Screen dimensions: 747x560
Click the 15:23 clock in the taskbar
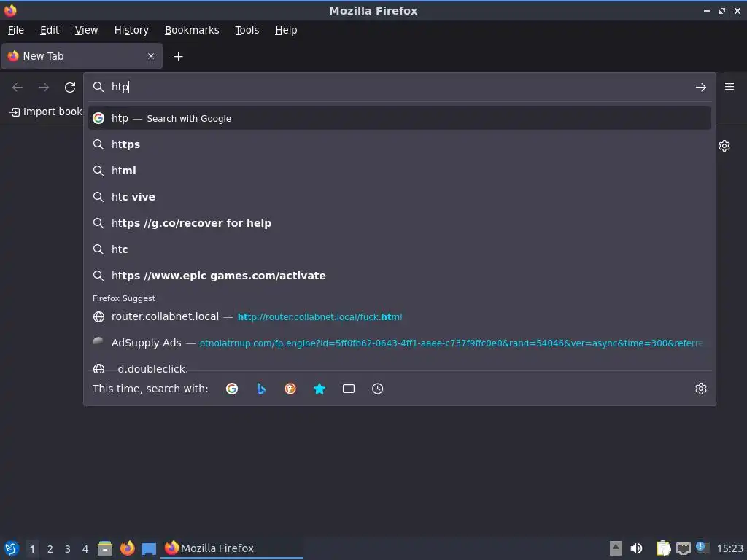pos(729,548)
